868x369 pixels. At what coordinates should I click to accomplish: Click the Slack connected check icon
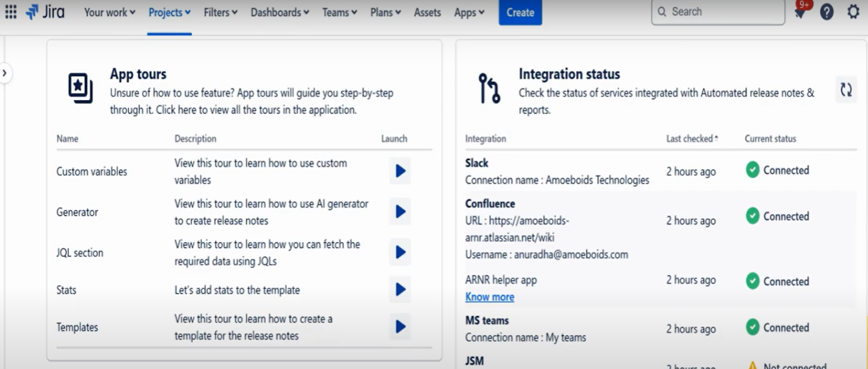753,170
